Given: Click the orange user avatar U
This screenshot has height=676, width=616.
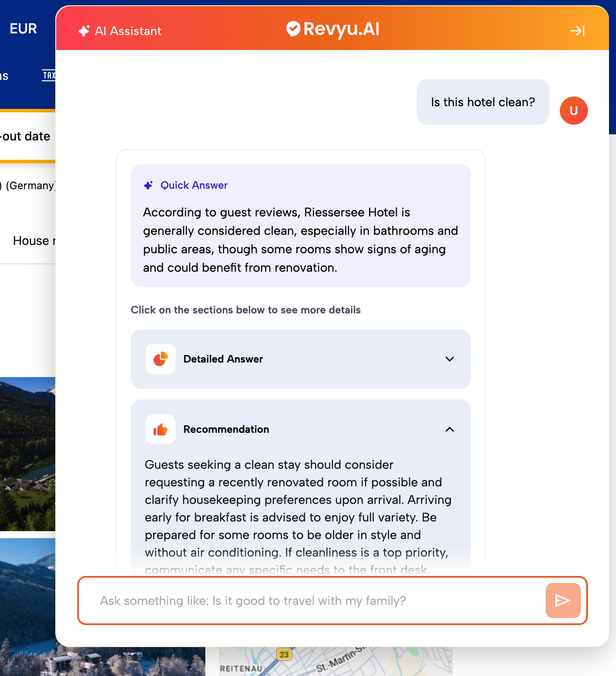Looking at the screenshot, I should point(573,111).
